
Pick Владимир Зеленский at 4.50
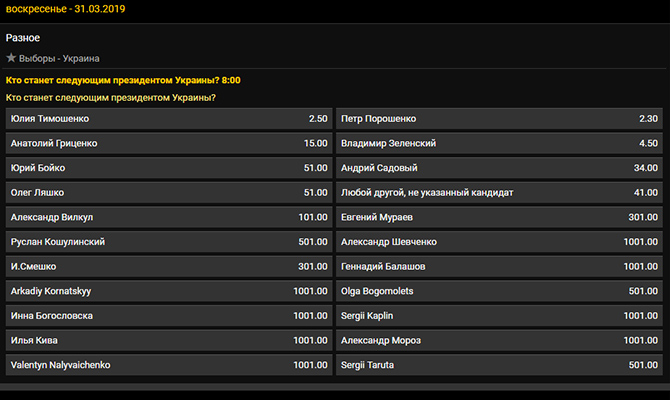pyautogui.click(x=499, y=143)
